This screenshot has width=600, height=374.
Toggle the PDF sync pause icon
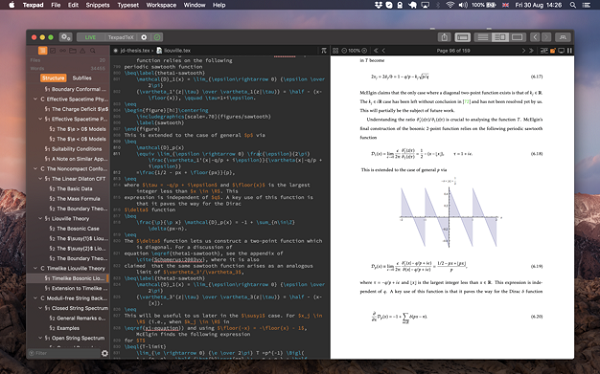pyautogui.click(x=569, y=51)
